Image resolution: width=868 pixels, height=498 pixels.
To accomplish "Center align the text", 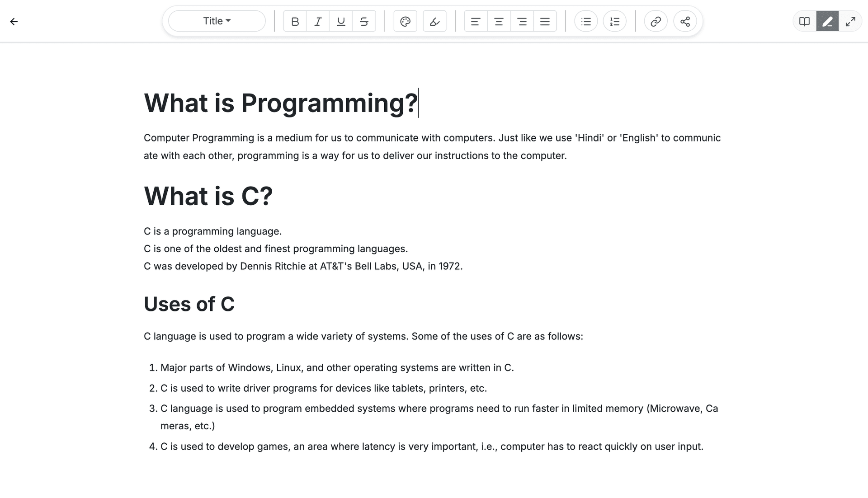I will coord(499,21).
